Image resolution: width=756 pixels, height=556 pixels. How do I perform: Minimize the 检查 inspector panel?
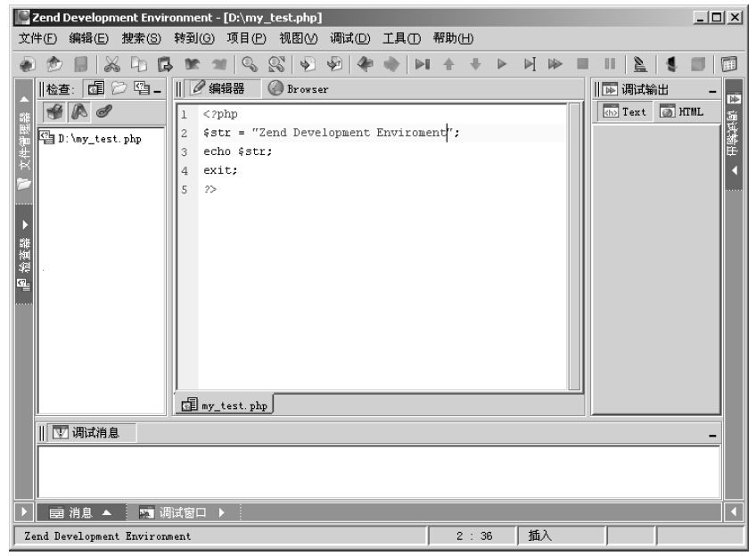(157, 91)
